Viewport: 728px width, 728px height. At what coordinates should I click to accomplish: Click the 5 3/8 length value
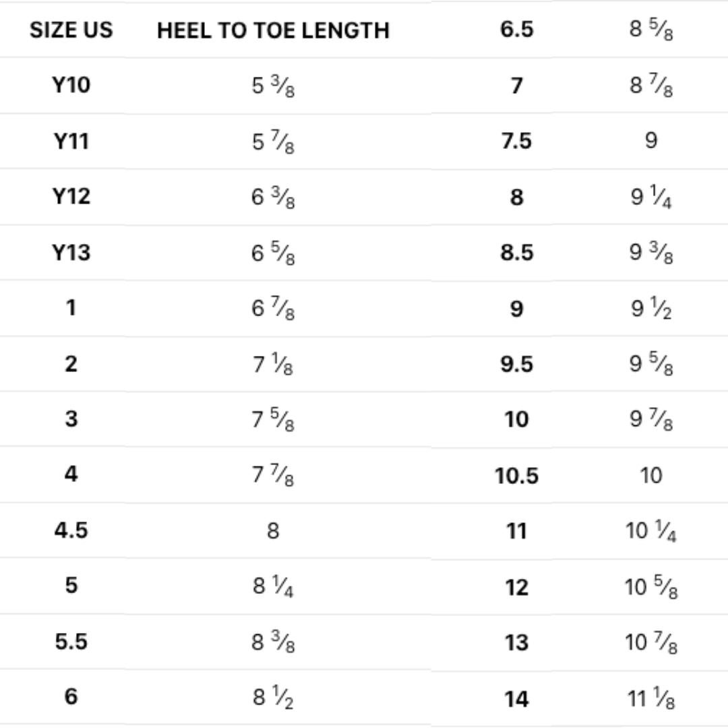pyautogui.click(x=273, y=87)
